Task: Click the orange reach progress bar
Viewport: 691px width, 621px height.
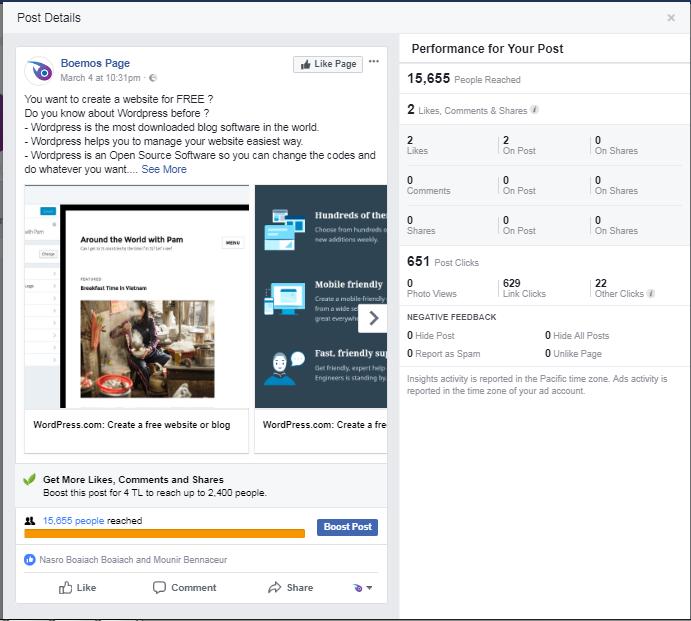Action: pyautogui.click(x=164, y=533)
